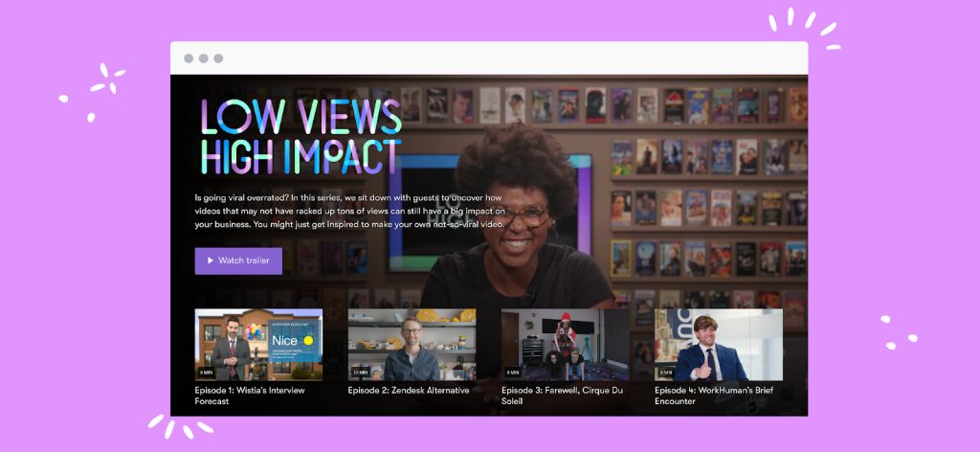The height and width of the screenshot is (452, 980).
Task: Click the last gray dot in the browser bar
Action: click(x=219, y=58)
